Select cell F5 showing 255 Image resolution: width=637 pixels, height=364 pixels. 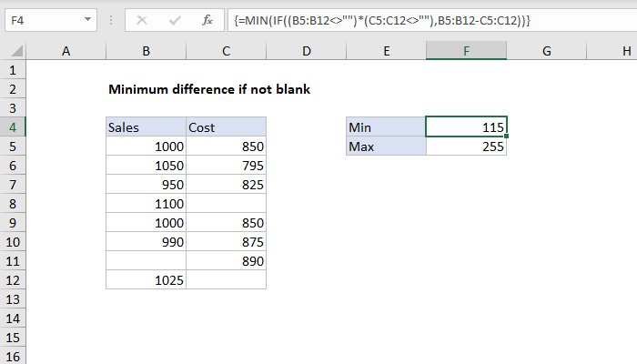(x=466, y=147)
